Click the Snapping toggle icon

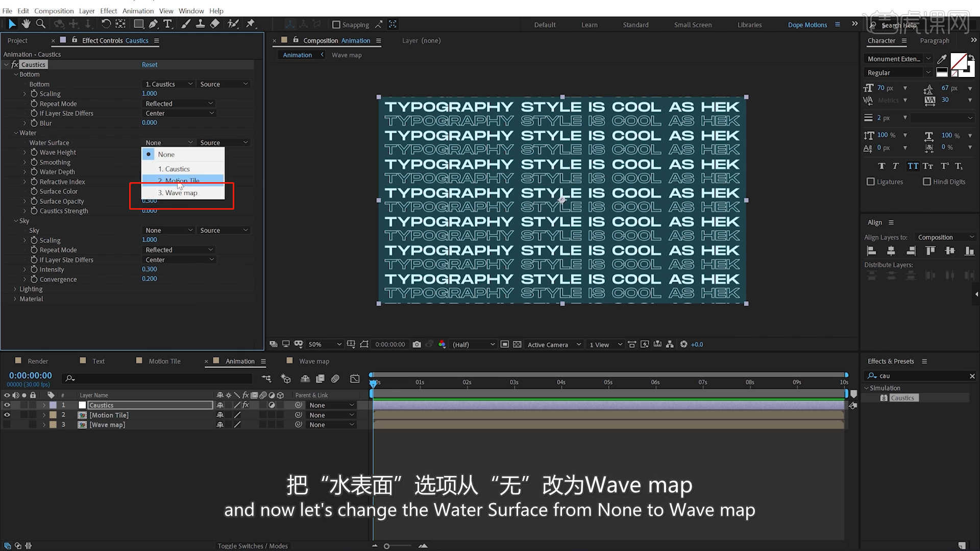click(334, 24)
